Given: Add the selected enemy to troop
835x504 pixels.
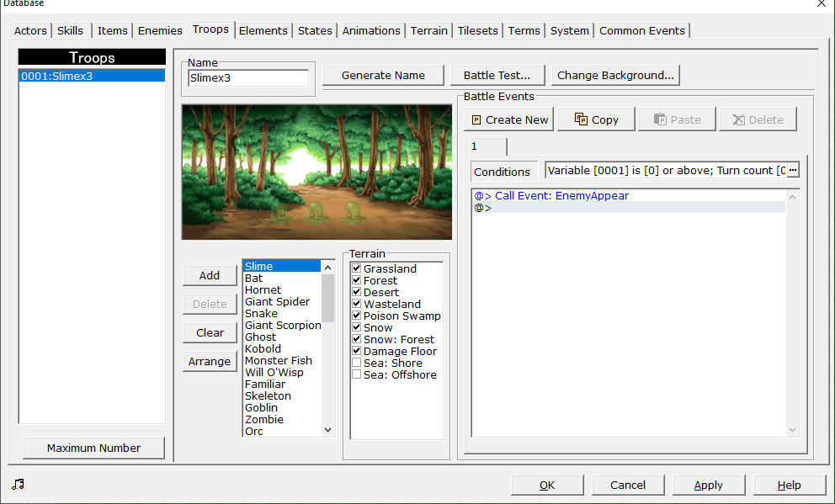Looking at the screenshot, I should point(210,275).
